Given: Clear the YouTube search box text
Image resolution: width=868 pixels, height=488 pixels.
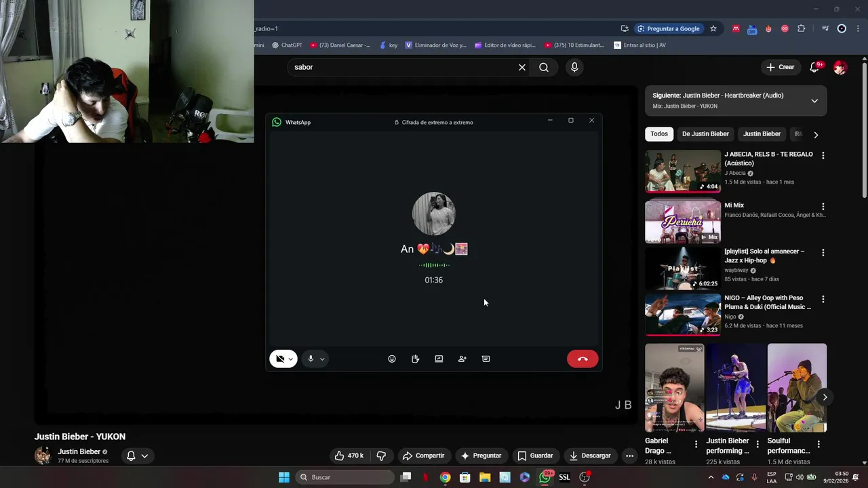Looking at the screenshot, I should click(522, 67).
